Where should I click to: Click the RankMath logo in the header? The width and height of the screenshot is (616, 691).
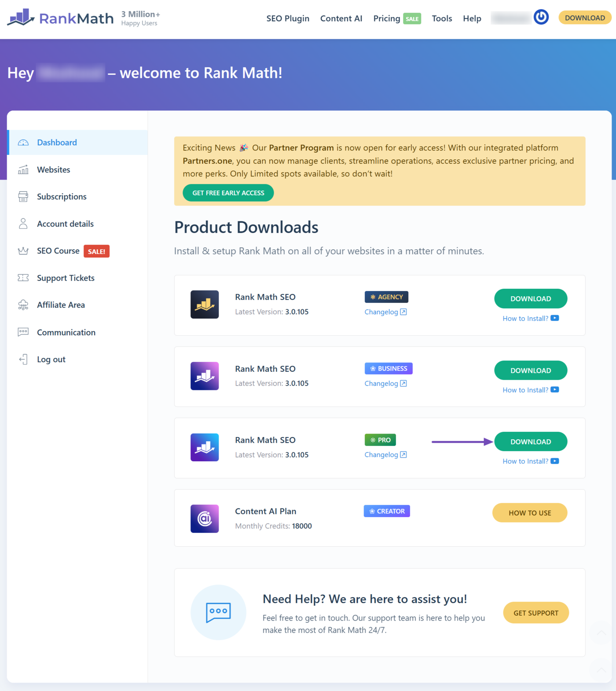point(60,18)
